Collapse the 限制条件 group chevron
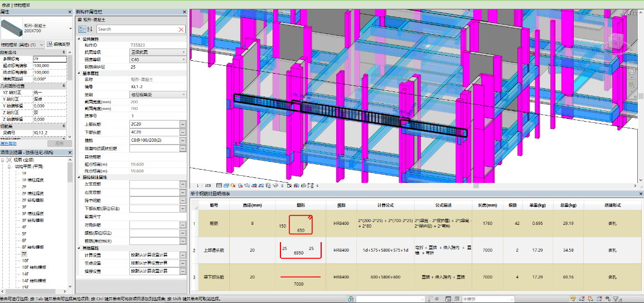 point(63,52)
